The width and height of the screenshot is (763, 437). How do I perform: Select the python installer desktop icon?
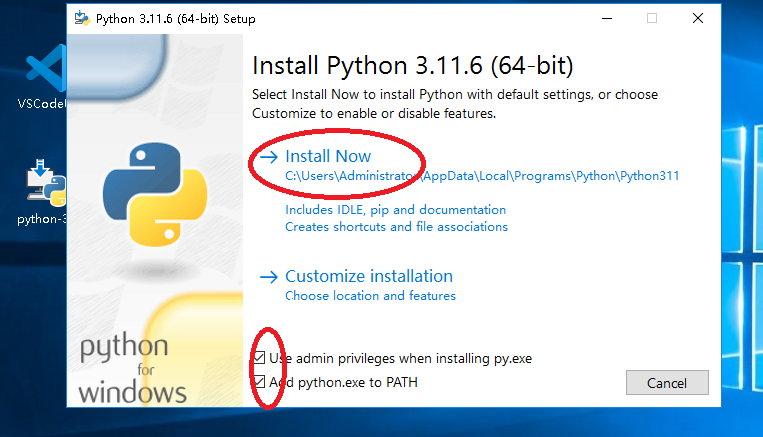pos(46,182)
